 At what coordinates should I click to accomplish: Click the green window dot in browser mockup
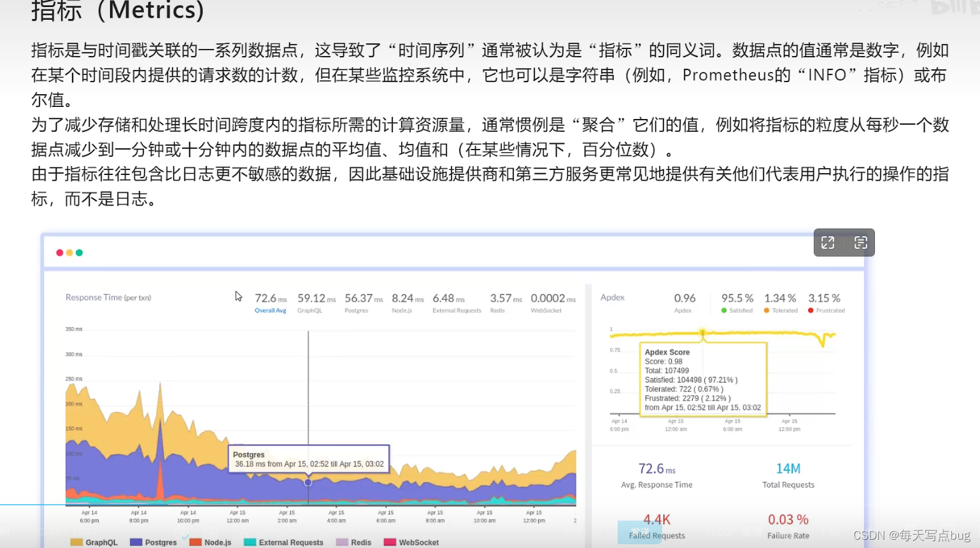[x=78, y=253]
